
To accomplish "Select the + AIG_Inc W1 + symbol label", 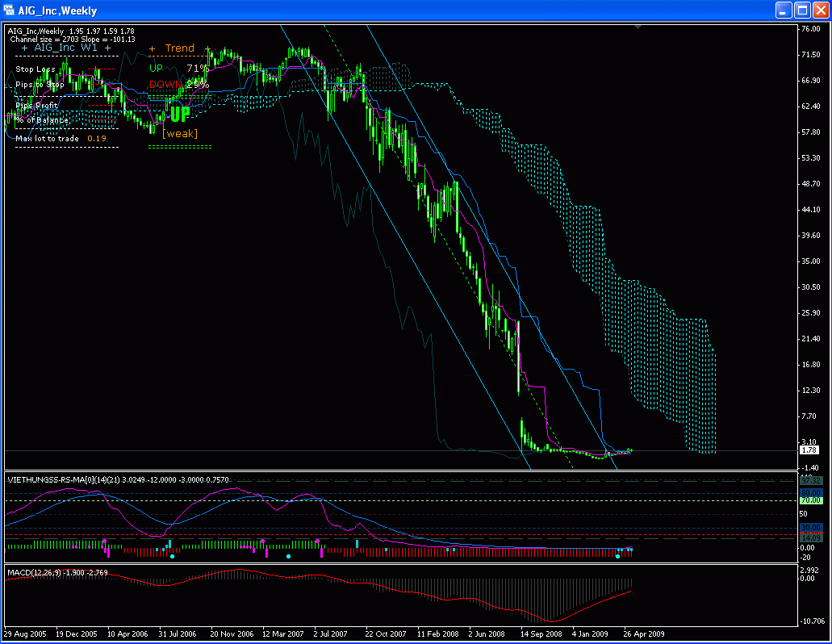I will click(65, 48).
